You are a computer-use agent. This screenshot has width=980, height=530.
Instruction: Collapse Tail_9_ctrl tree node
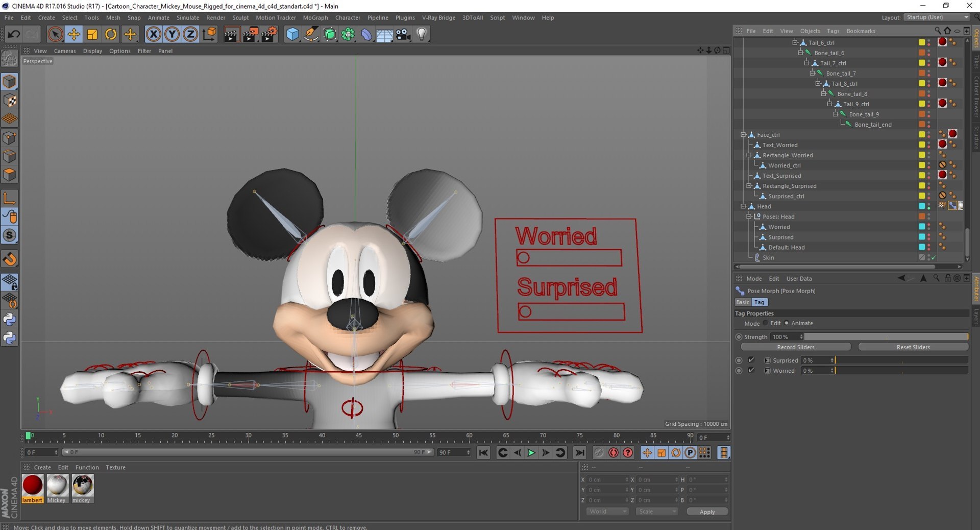[830, 104]
